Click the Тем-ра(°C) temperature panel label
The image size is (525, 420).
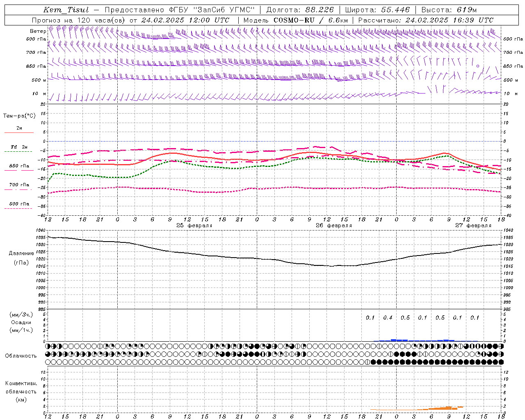point(19,116)
